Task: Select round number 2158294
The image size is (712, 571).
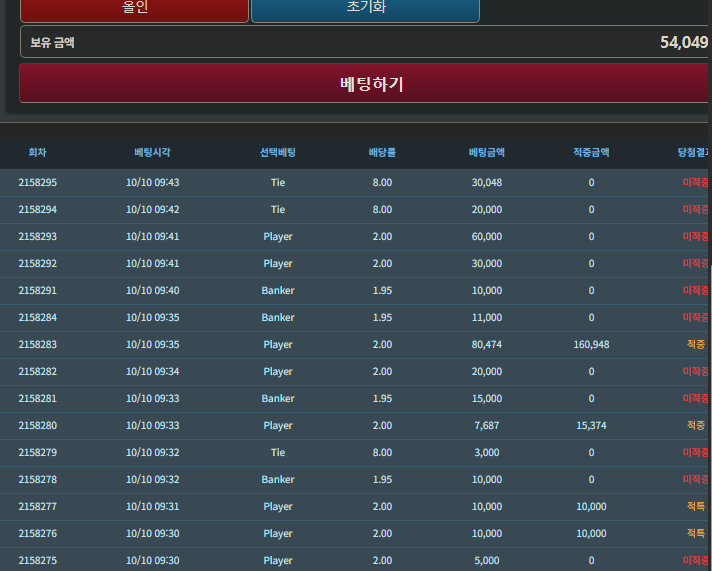Action: click(38, 209)
